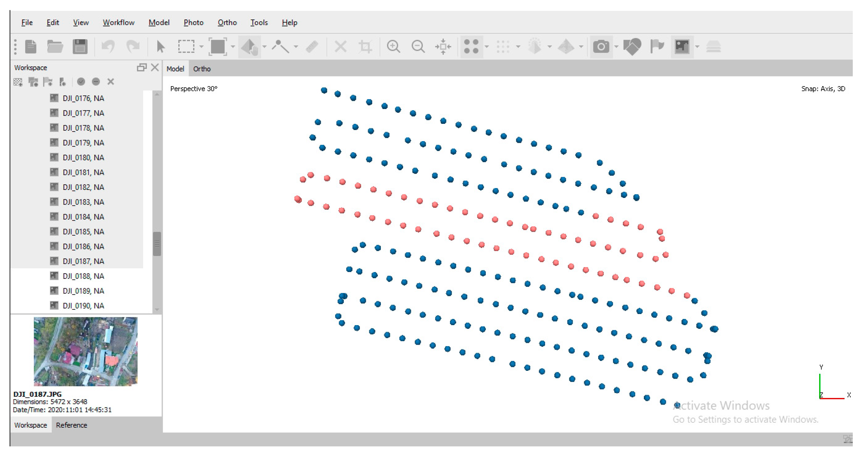Switch to the Reference pane tab
Viewport: 868px width, 458px height.
pos(71,425)
